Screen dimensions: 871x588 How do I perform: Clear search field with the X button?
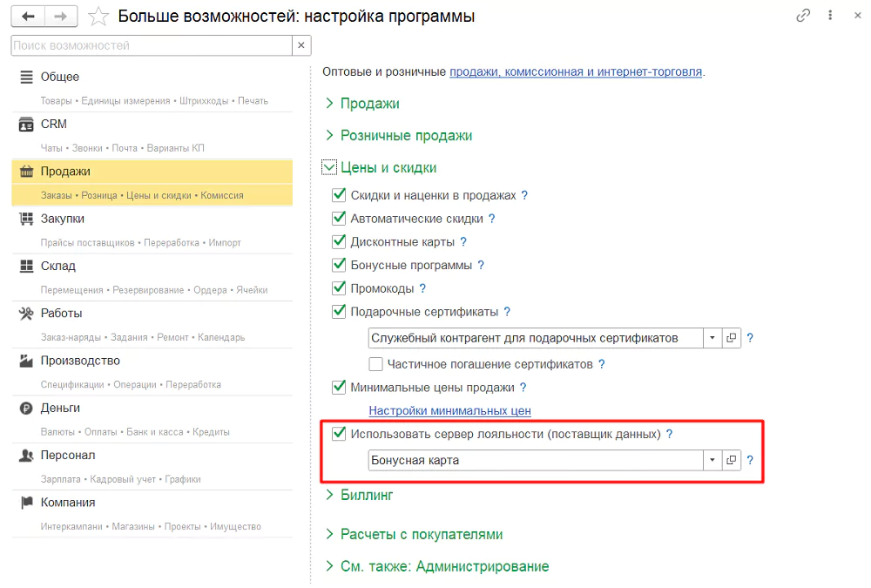tap(301, 45)
